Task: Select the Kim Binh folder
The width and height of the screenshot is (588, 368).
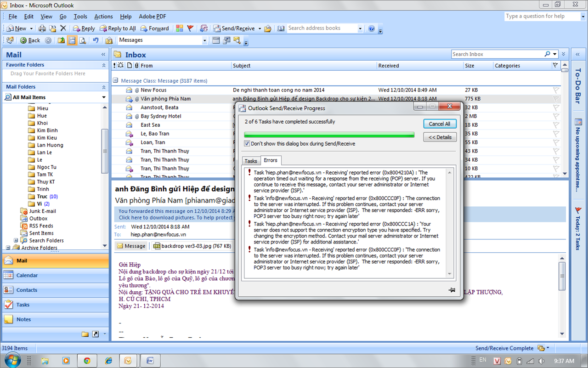Action: (47, 130)
